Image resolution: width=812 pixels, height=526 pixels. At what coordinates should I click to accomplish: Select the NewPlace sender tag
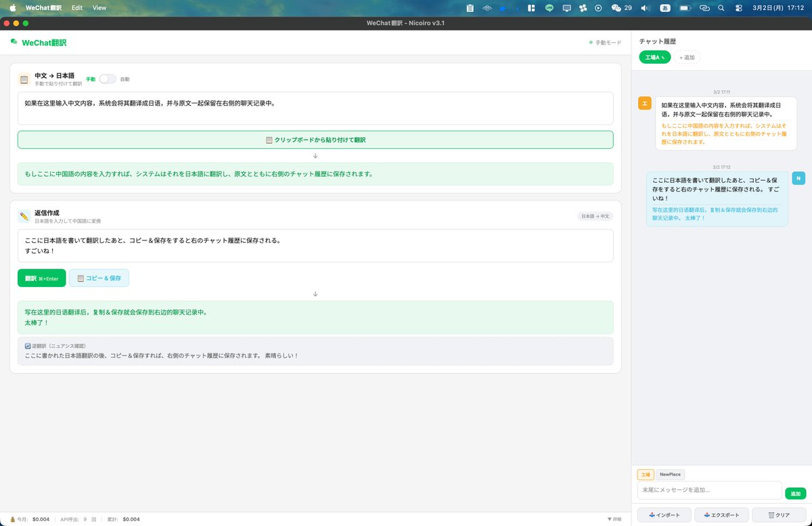click(x=671, y=475)
